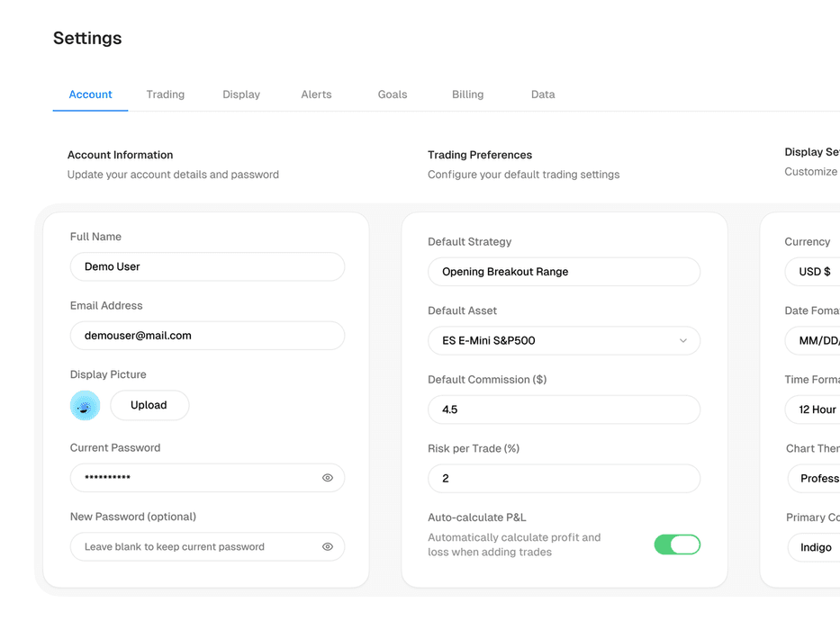Open the USD $ currency dropdown
Viewport: 840px width, 630px height.
(812, 272)
